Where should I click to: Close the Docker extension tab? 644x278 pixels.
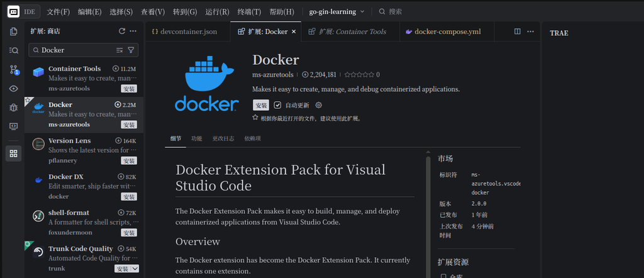[294, 31]
